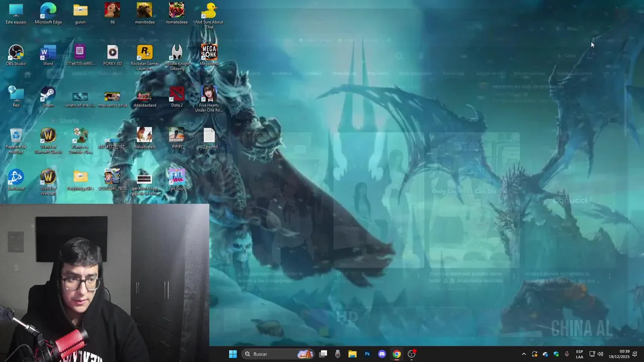Open the Este equipo desktop icon
Viewport: 644px width, 362px height.
[16, 14]
